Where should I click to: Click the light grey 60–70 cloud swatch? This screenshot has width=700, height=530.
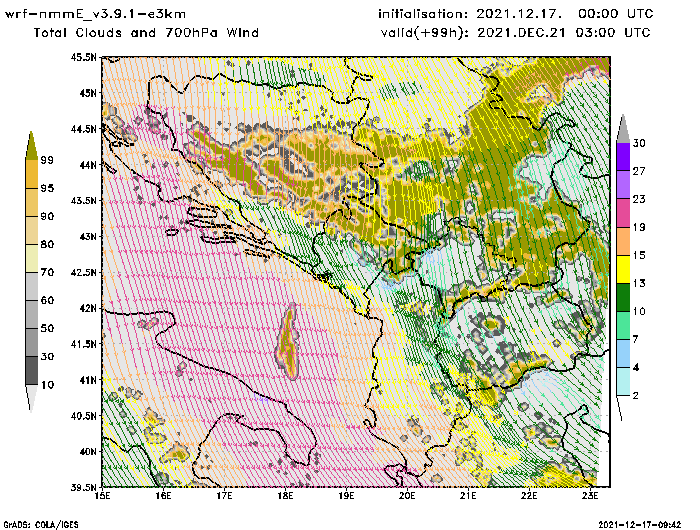click(x=31, y=286)
